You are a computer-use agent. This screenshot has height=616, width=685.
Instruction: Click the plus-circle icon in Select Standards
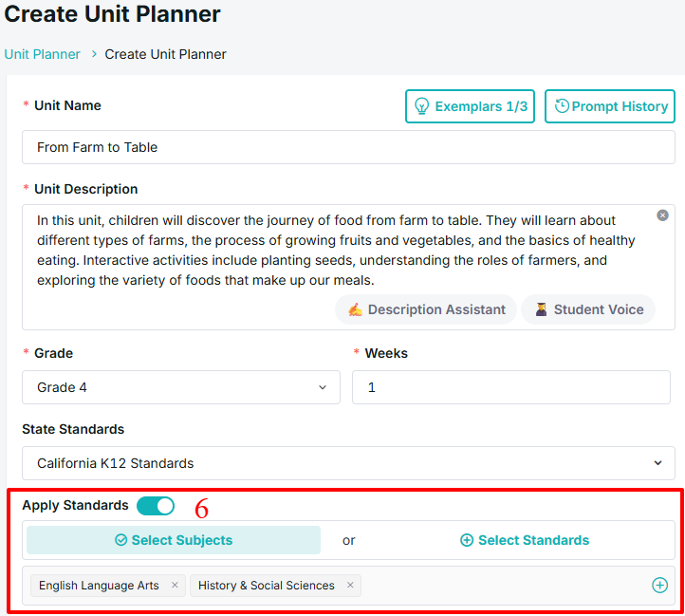coord(467,540)
